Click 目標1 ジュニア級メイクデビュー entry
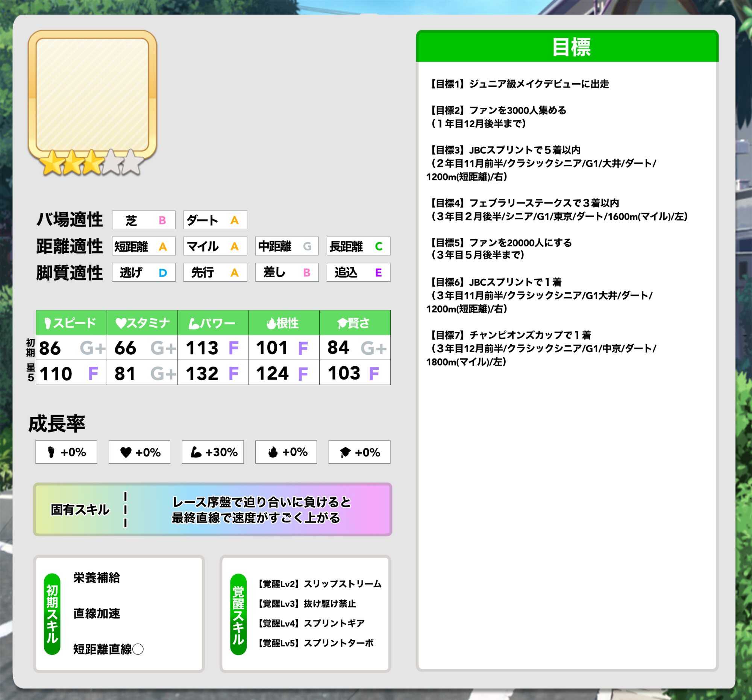The height and width of the screenshot is (700, 752). pyautogui.click(x=518, y=84)
